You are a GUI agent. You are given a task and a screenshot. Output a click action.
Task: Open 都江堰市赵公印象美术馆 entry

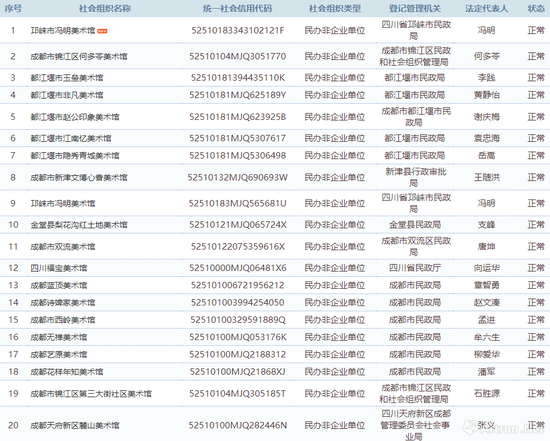75,117
